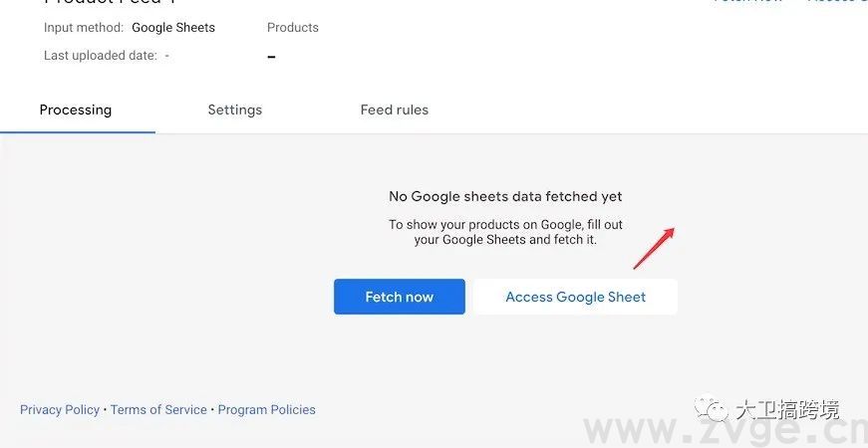868x448 pixels.
Task: Click the www.zvge.cn watermark text
Action: click(x=725, y=431)
